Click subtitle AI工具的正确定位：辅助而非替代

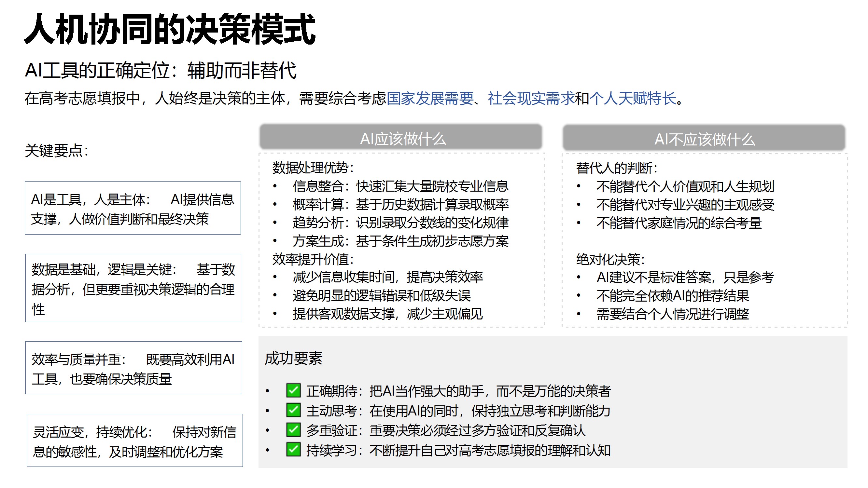tap(161, 71)
